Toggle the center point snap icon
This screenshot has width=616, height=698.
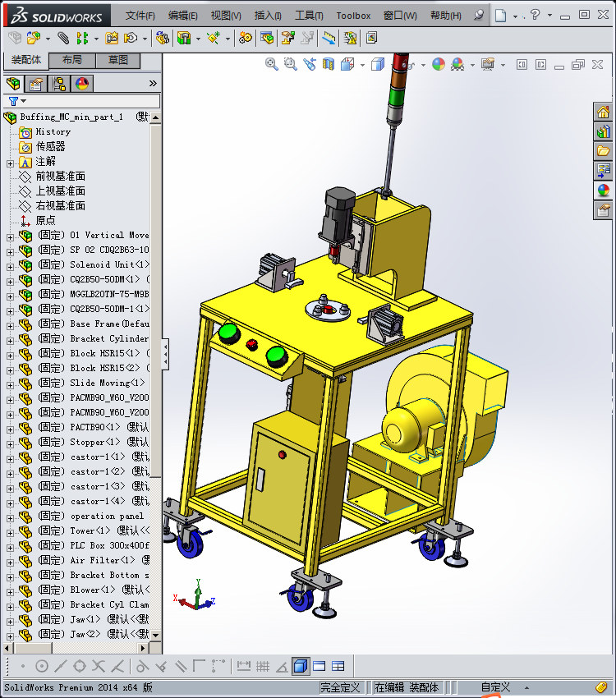[x=42, y=667]
